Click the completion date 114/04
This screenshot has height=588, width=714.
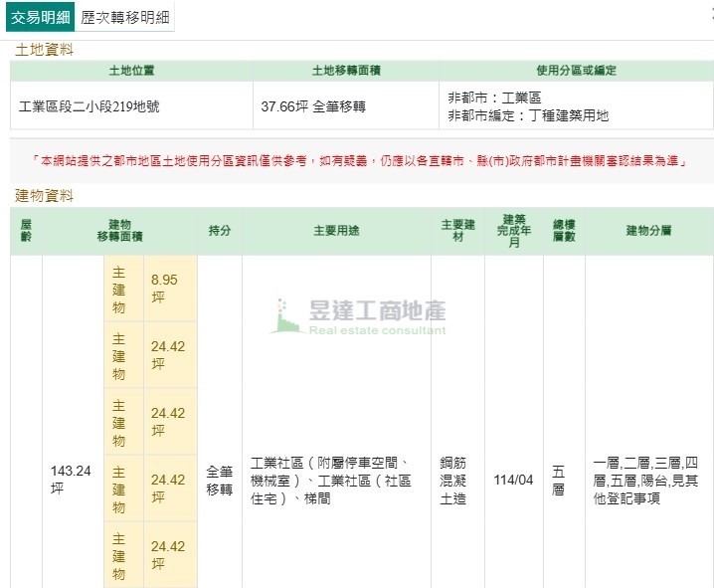pos(513,480)
